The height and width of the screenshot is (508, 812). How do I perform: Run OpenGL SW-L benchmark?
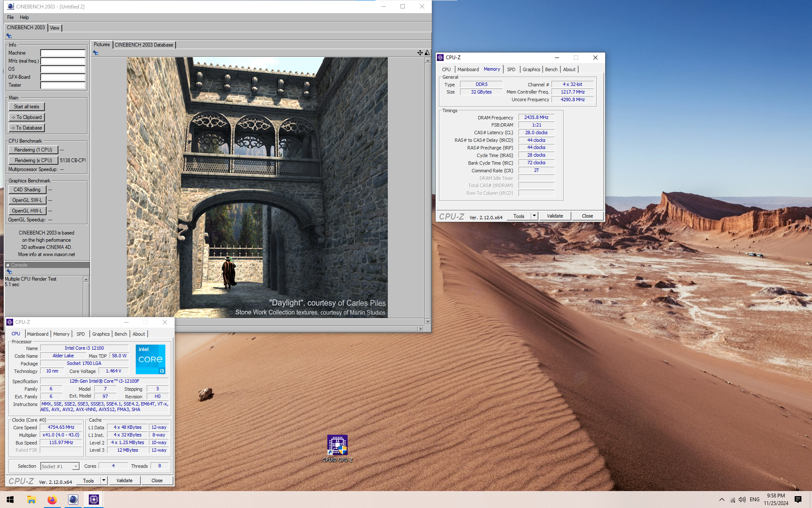pyautogui.click(x=27, y=200)
